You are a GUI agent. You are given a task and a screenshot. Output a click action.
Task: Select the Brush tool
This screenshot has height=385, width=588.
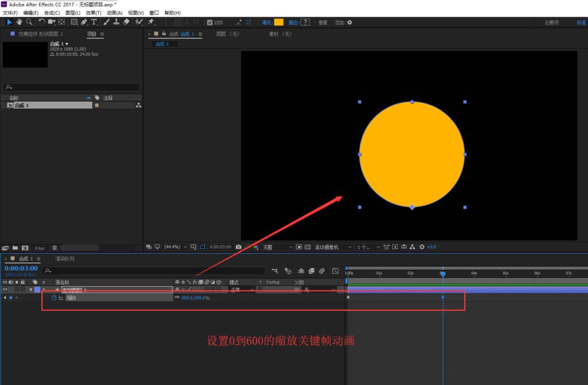[106, 22]
